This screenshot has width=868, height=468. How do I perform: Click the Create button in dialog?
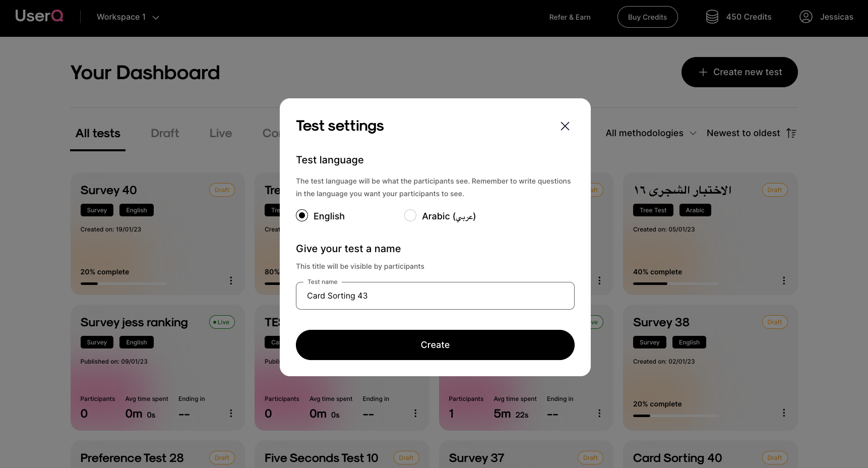[435, 345]
